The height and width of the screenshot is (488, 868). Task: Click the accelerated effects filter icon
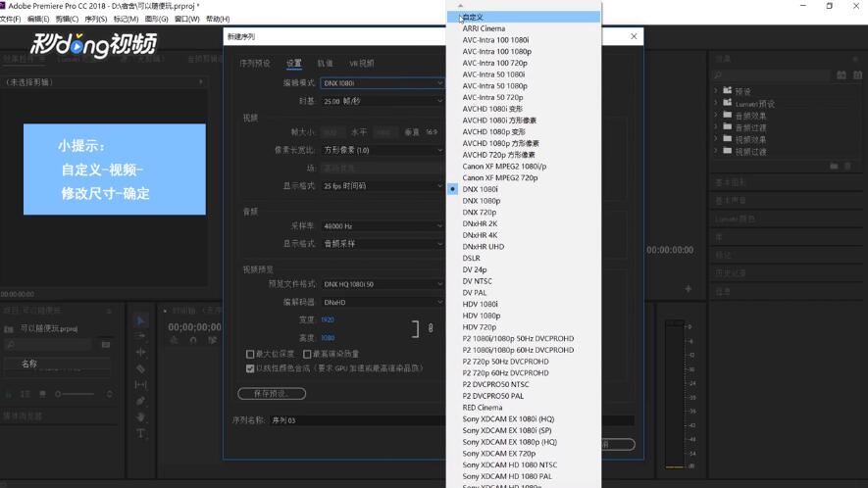click(842, 74)
